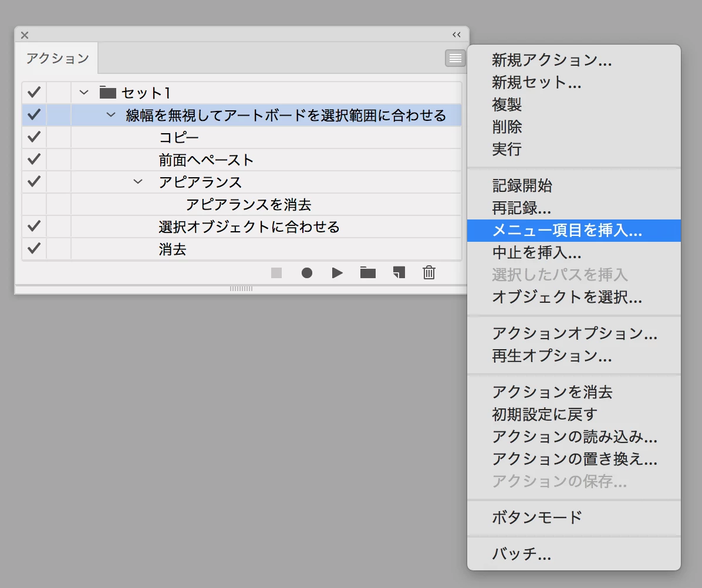
Task: Choose アクションの読み込み... from the menu
Action: coord(574,437)
